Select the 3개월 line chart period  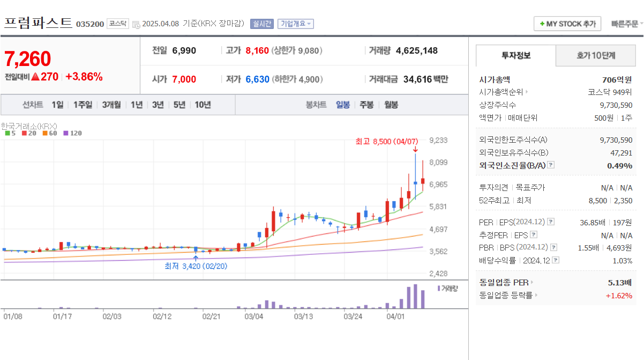click(111, 105)
